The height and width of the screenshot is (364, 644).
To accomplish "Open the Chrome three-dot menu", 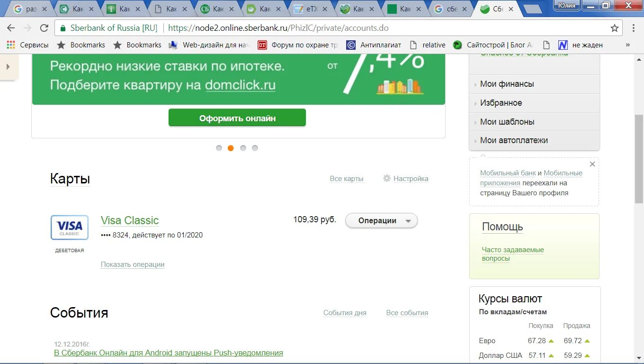I will point(634,28).
